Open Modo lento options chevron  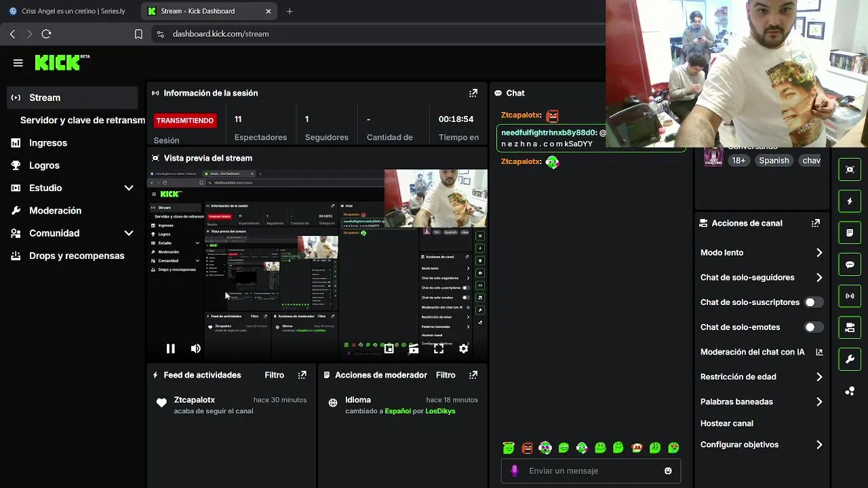819,253
